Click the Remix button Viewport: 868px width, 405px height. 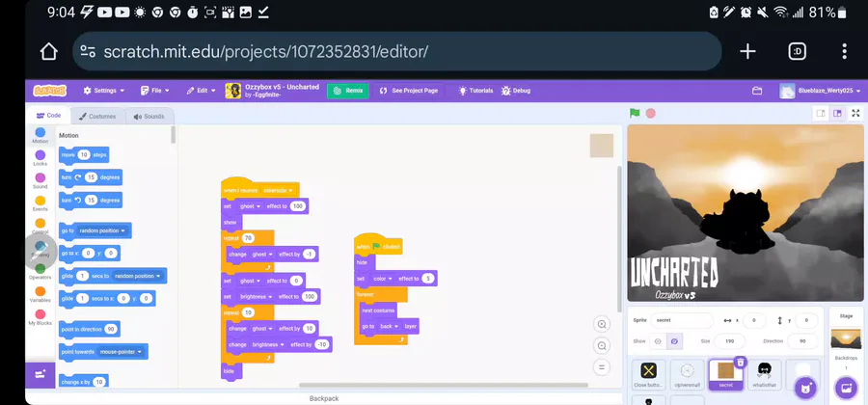(x=347, y=91)
